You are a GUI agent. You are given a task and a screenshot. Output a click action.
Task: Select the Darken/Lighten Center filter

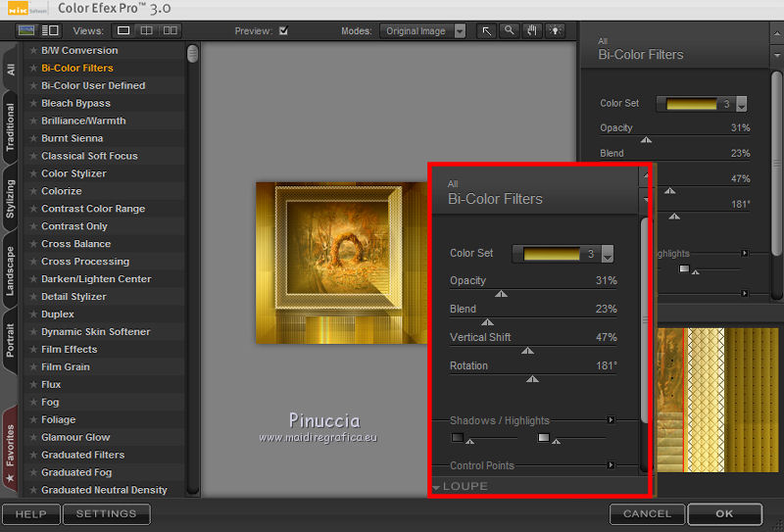tap(96, 279)
